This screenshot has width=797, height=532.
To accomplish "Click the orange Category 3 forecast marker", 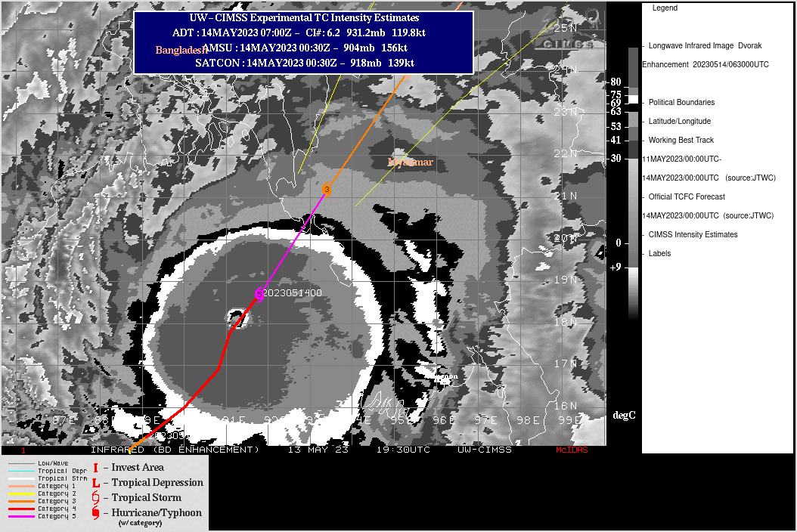I will 327,189.
